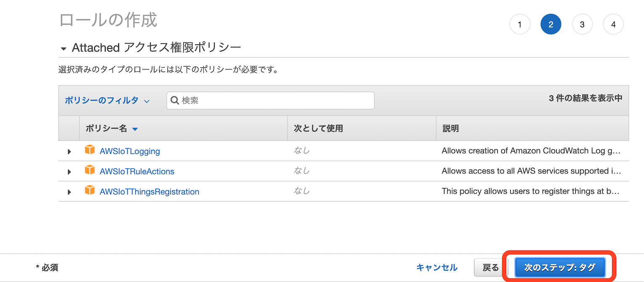Expand the AWSIoTLogging policy details
The image size is (644, 282).
[x=69, y=151]
